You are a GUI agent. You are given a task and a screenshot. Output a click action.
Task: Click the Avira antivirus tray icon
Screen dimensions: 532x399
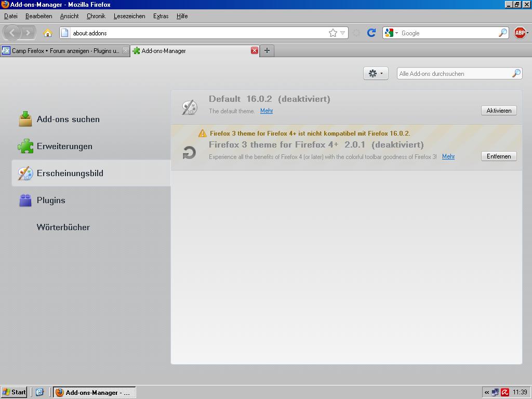coord(505,393)
